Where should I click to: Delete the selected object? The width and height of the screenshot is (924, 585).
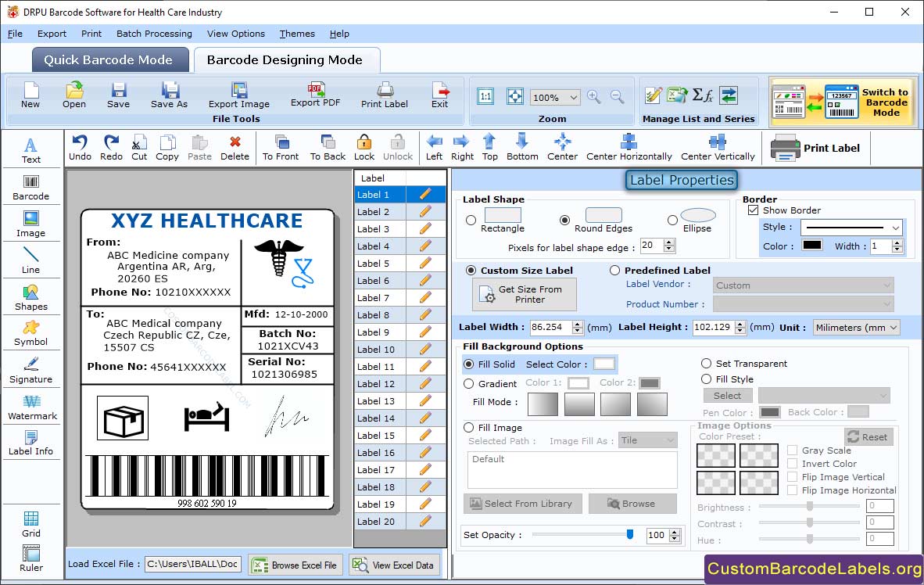pos(235,148)
